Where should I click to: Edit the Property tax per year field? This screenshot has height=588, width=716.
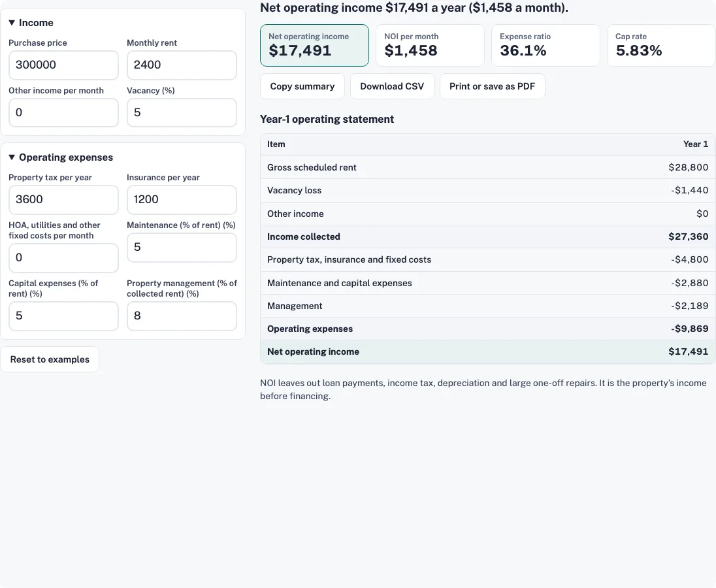click(63, 200)
